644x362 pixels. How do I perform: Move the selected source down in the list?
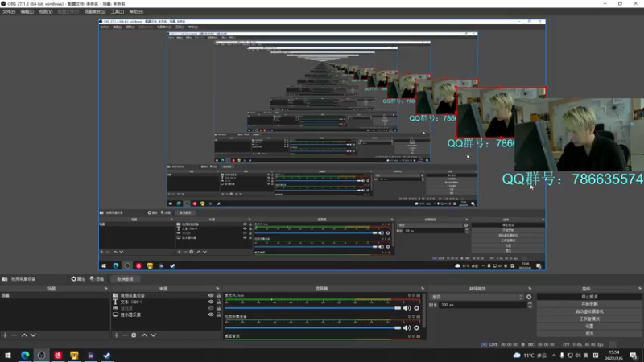pos(153,335)
